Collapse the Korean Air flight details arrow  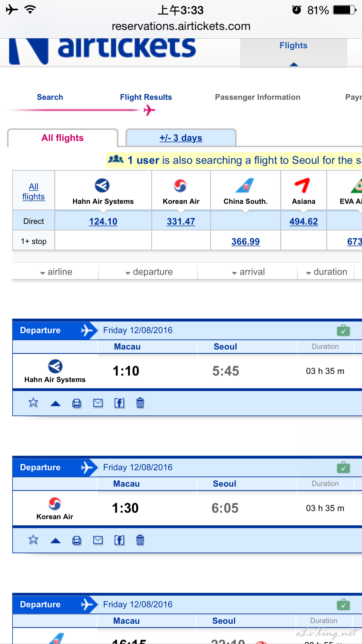point(56,541)
